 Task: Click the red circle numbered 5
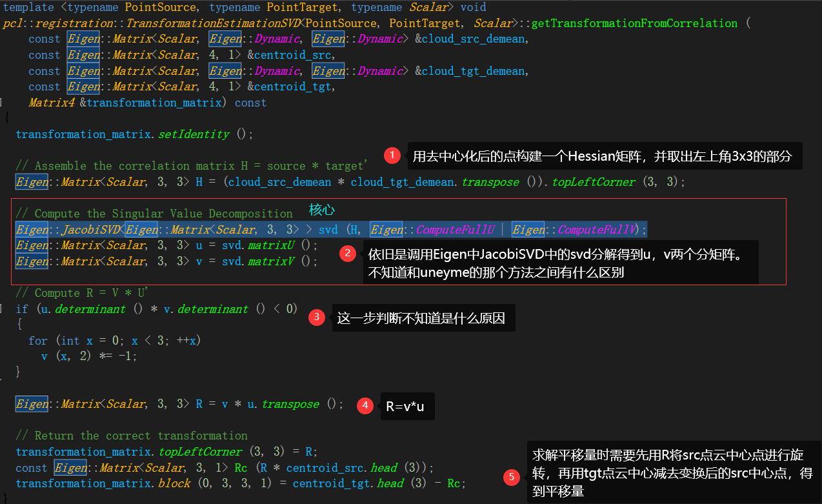(512, 477)
